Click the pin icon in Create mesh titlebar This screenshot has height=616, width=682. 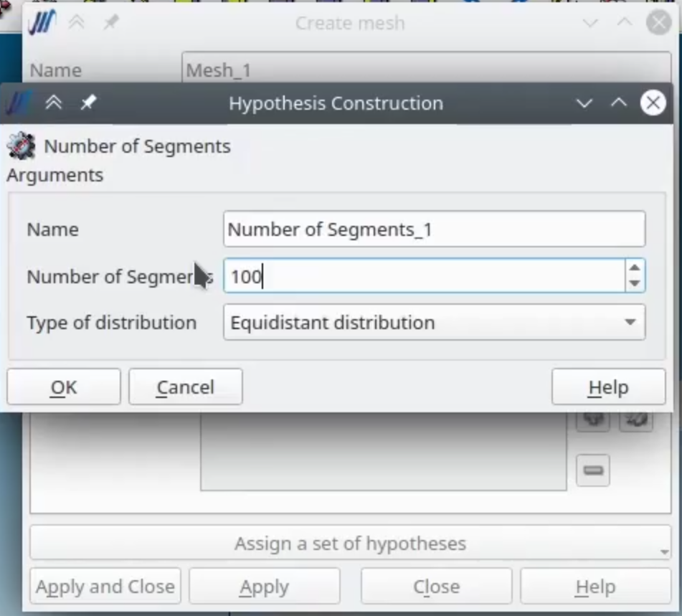click(111, 22)
